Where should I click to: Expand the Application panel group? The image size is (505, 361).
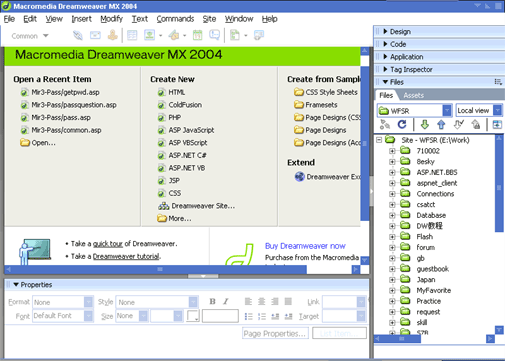click(385, 57)
